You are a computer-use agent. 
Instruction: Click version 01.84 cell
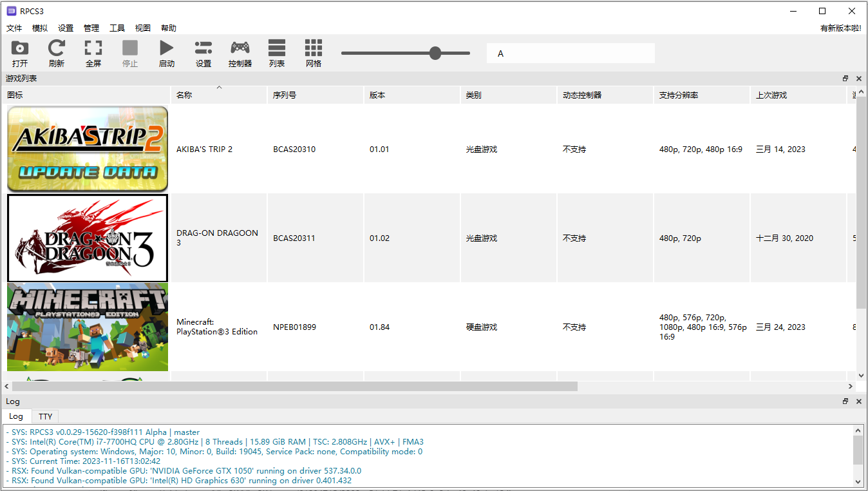tap(412, 327)
